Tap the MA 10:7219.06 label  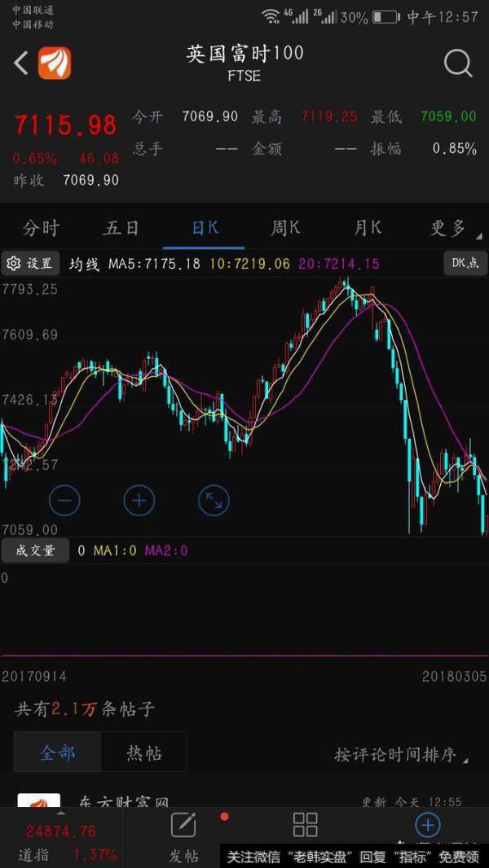[249, 264]
